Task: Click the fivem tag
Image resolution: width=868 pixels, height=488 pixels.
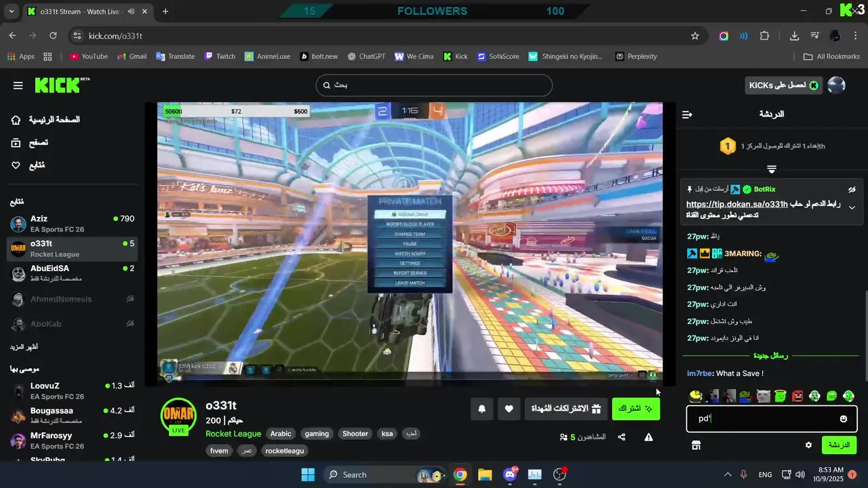Action: [x=219, y=451]
